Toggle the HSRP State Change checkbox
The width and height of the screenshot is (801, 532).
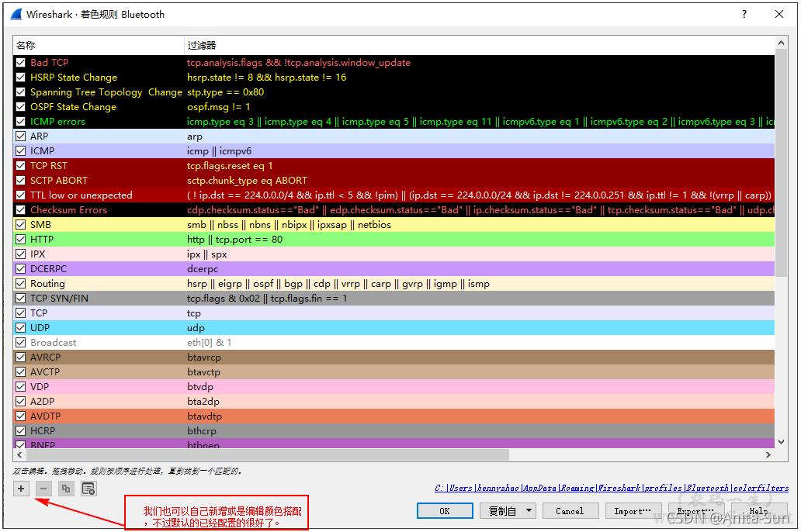[x=21, y=77]
